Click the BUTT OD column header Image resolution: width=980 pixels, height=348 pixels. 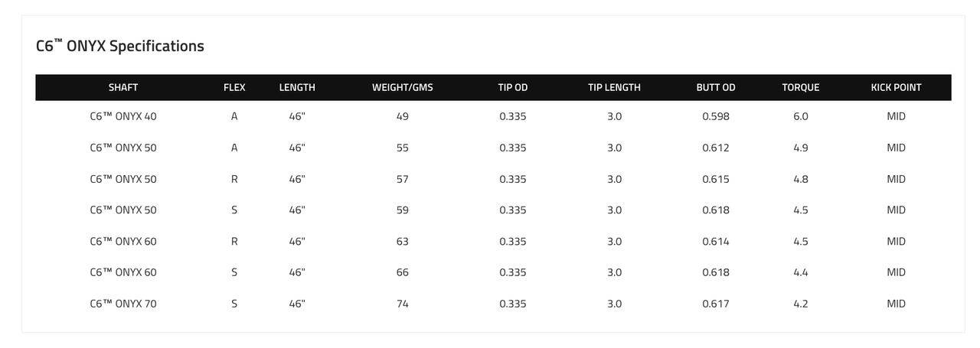pos(716,87)
